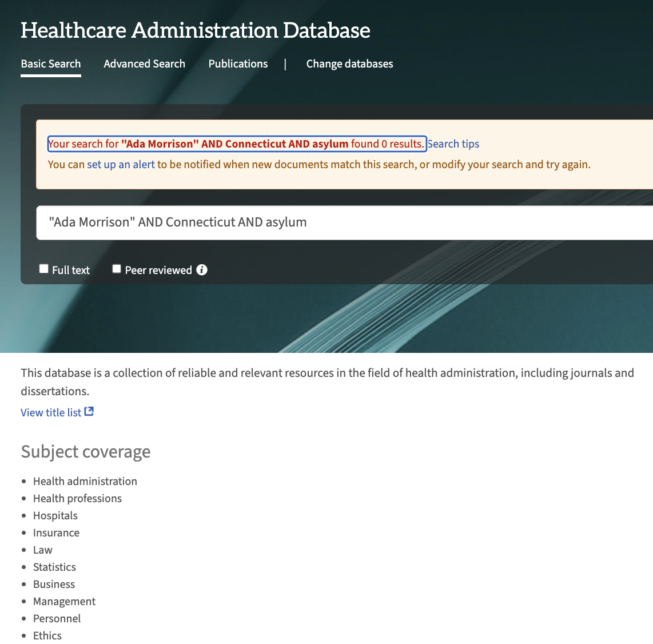Click the Subject coverage heading
Viewport: 653px width, 644px height.
pyautogui.click(x=86, y=452)
